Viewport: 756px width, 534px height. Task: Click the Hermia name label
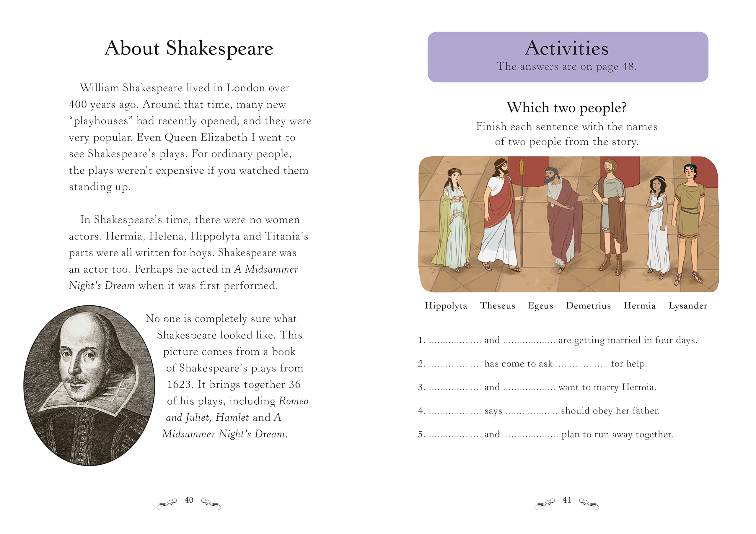coord(639,306)
